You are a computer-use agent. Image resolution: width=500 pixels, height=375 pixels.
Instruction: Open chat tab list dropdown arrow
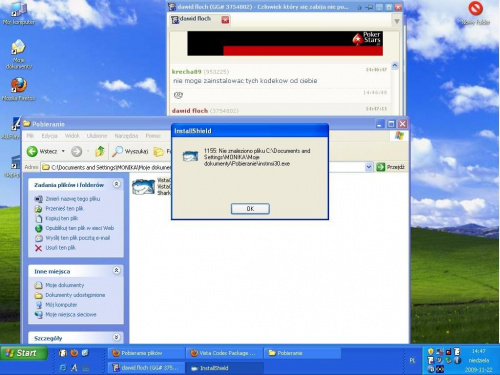[x=397, y=21]
